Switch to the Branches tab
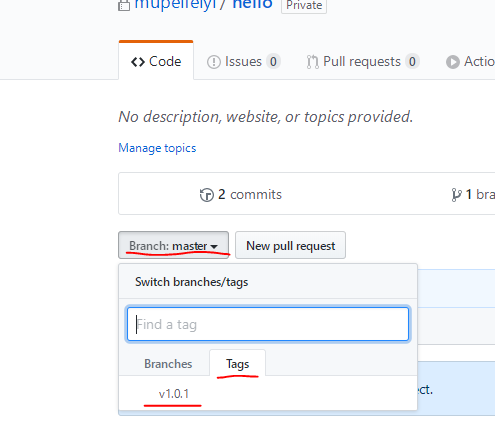 coord(168,364)
